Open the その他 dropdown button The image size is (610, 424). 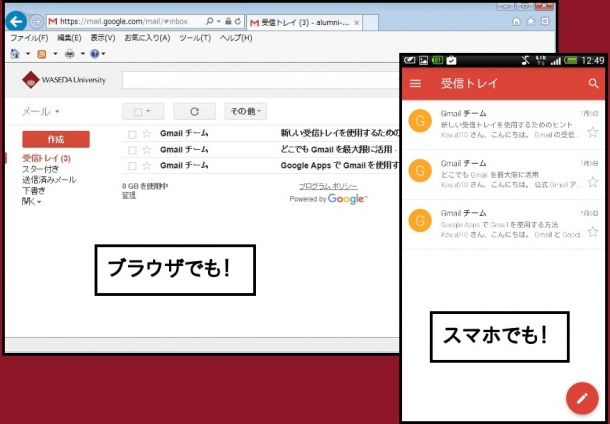coord(245,112)
